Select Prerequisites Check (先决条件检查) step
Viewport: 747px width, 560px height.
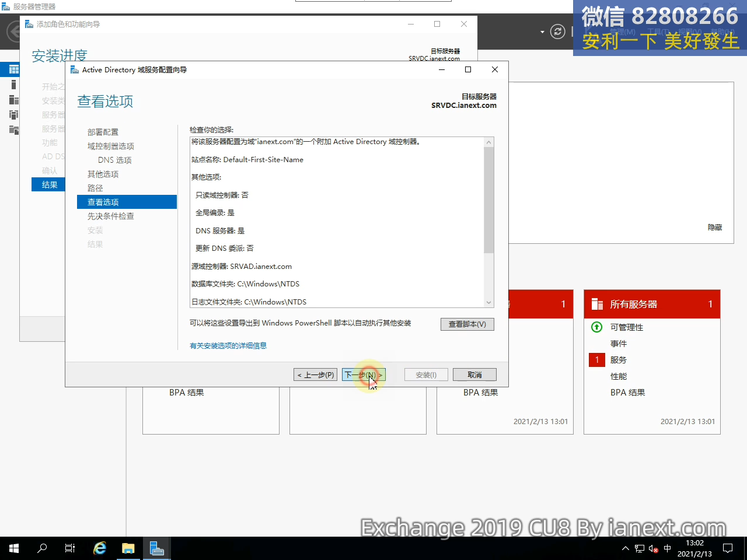click(111, 216)
